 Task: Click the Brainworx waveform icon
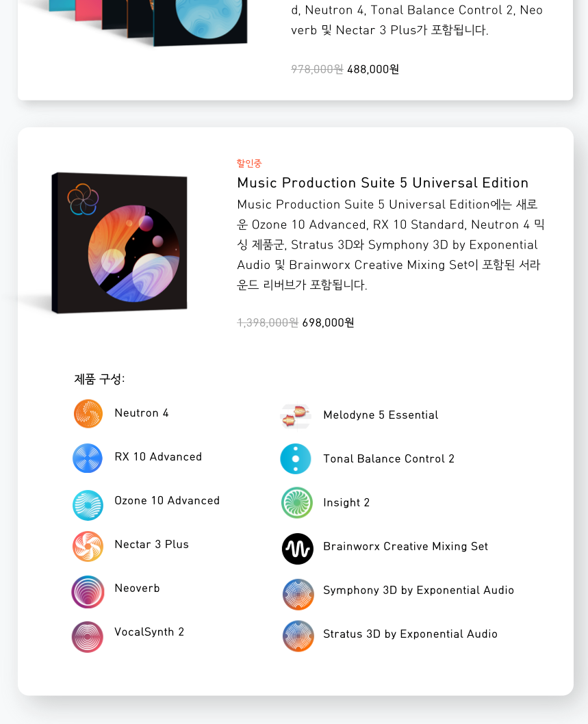pyautogui.click(x=298, y=549)
